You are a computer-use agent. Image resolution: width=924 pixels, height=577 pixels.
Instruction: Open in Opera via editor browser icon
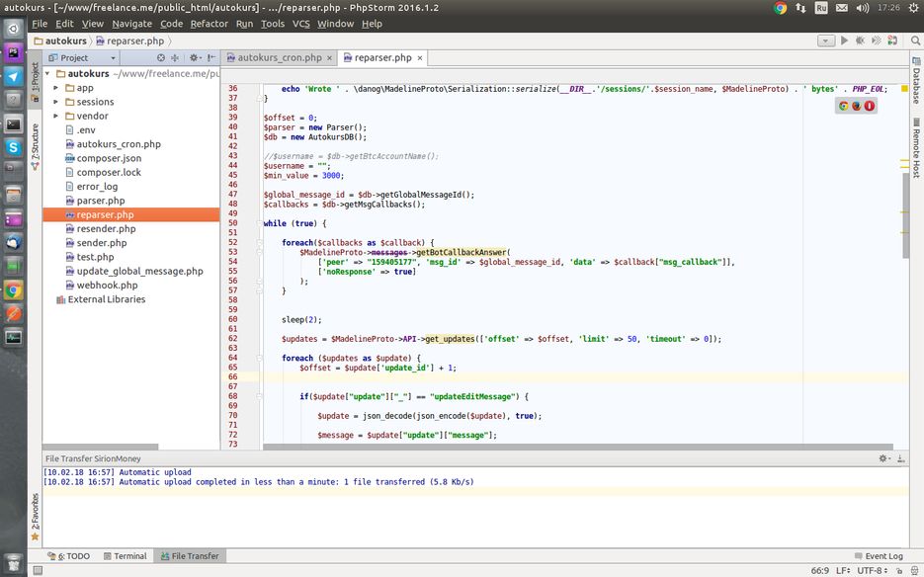click(870, 106)
